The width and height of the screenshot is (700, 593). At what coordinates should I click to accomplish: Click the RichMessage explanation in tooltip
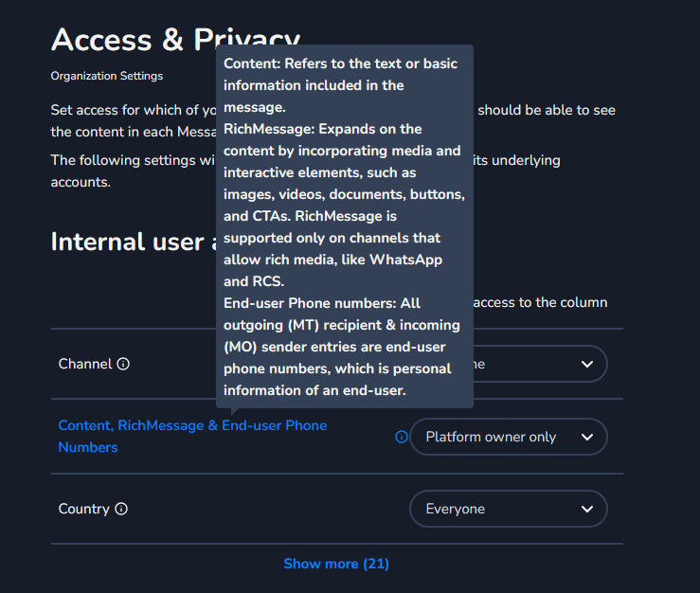click(343, 205)
